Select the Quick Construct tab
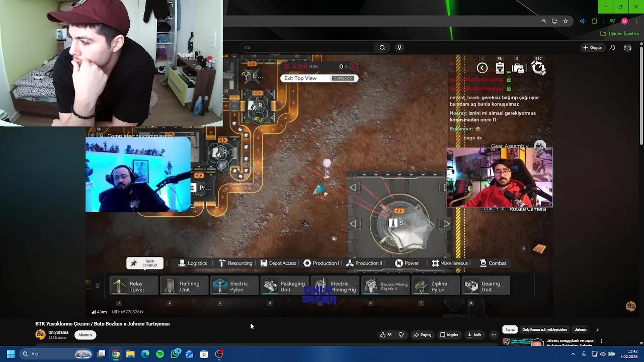 (x=145, y=263)
